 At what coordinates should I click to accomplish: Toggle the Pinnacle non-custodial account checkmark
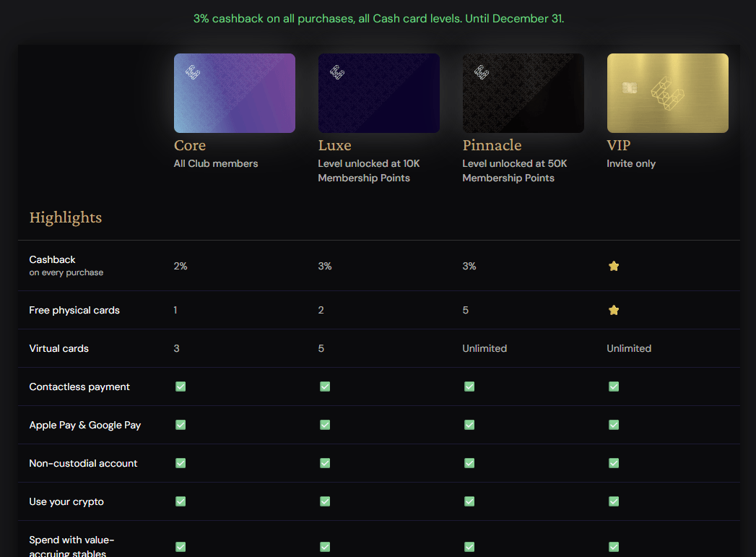pos(469,463)
